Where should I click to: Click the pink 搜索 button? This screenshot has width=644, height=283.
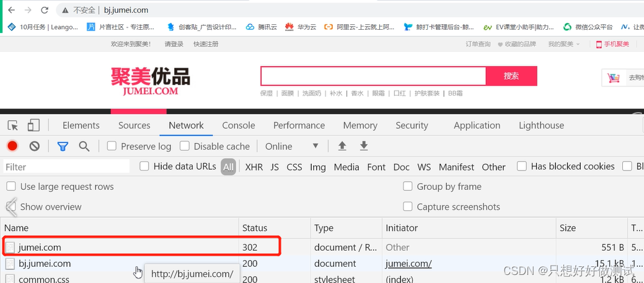511,76
